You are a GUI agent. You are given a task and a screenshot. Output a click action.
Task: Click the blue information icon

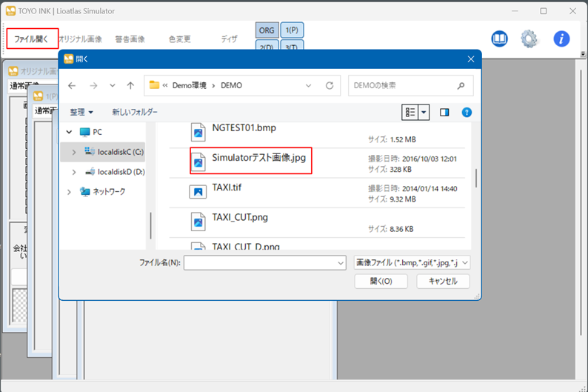coord(561,39)
